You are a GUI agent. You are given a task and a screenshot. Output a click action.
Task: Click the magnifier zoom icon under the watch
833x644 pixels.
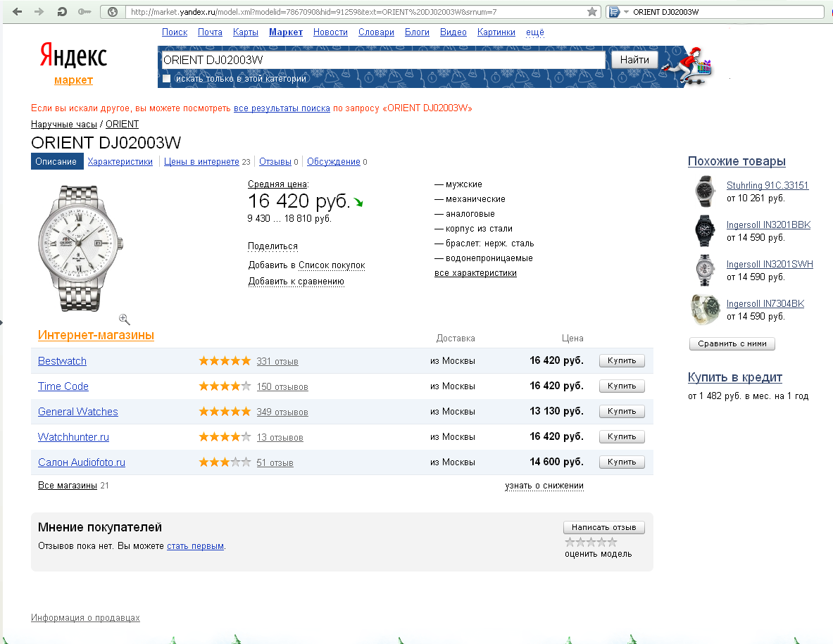[x=125, y=319]
